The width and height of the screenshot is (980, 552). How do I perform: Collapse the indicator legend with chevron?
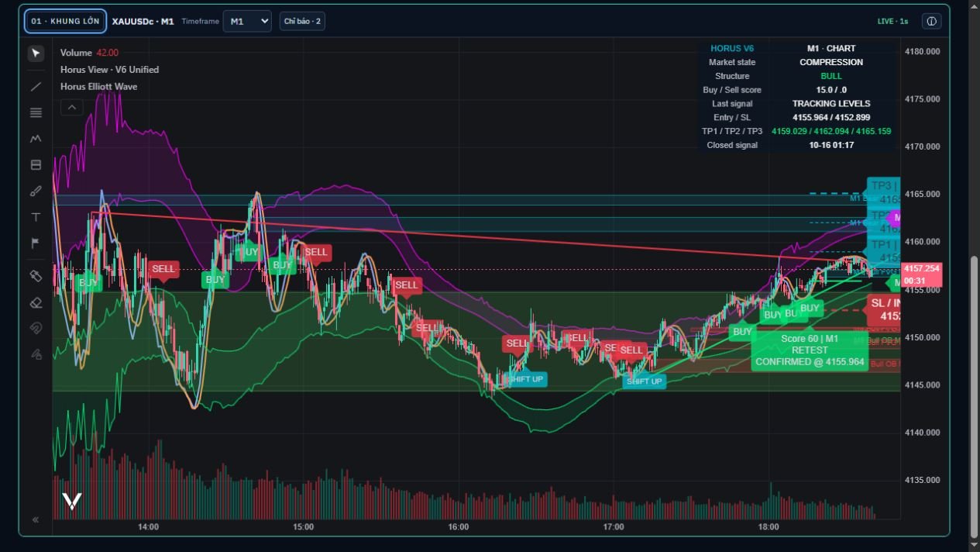(x=71, y=107)
